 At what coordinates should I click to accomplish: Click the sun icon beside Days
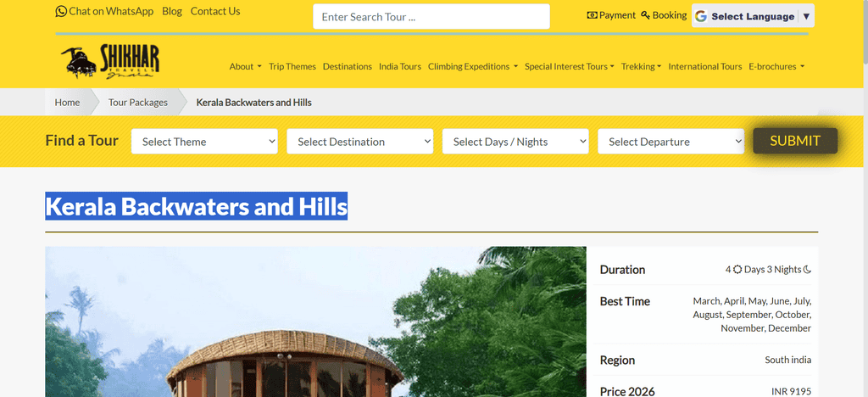737,270
